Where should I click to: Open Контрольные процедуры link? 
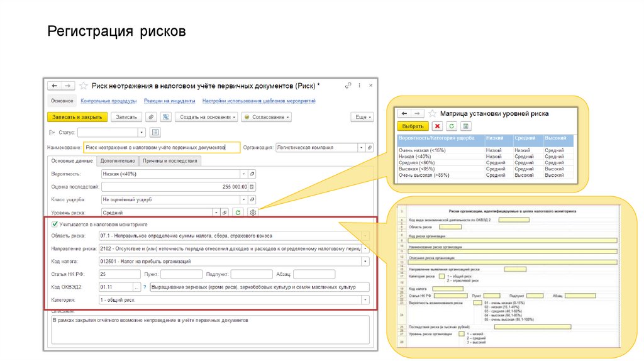[x=108, y=101]
